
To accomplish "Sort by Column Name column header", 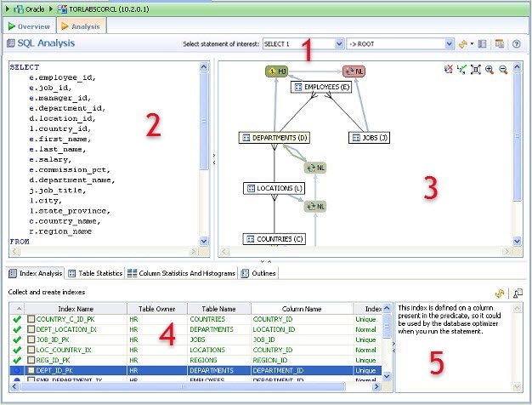I will point(302,309).
